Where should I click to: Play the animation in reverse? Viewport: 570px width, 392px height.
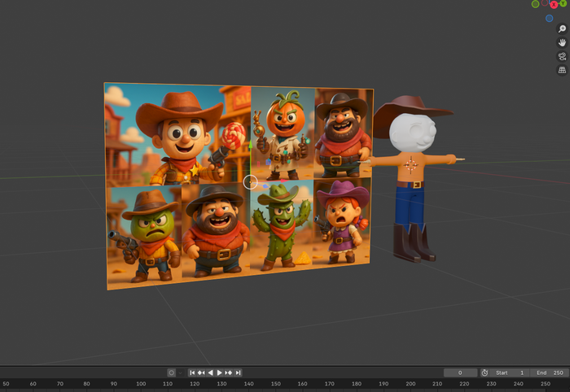[x=210, y=372]
